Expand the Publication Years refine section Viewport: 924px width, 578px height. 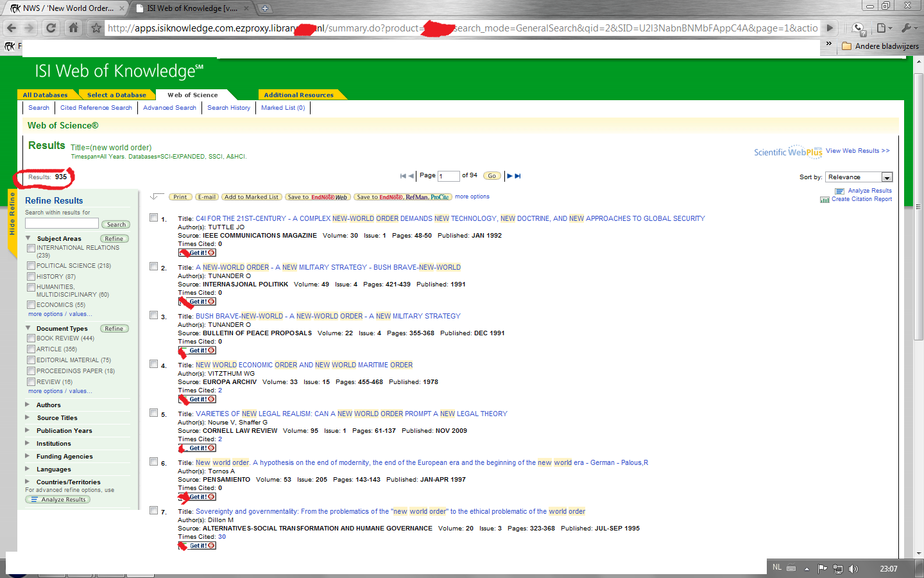pos(27,430)
